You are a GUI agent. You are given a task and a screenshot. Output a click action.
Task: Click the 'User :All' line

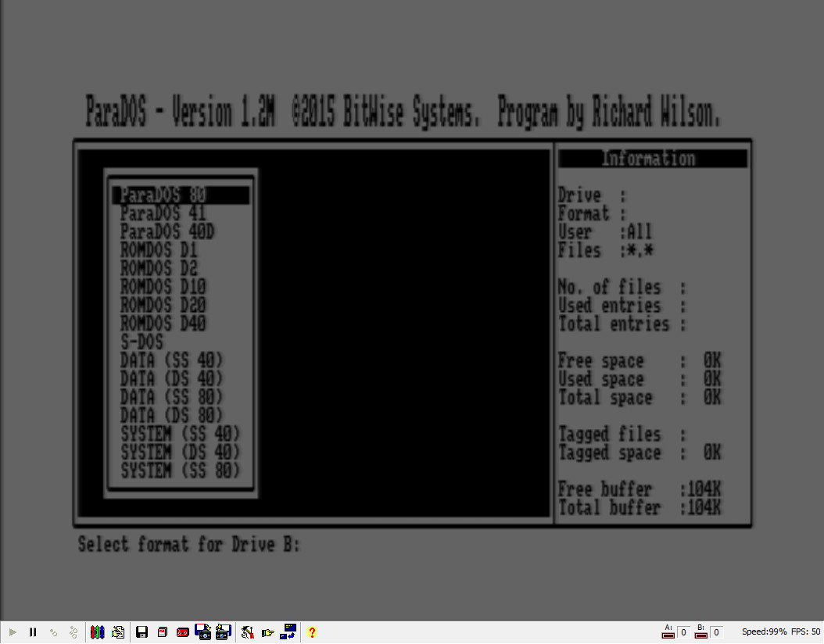(605, 231)
